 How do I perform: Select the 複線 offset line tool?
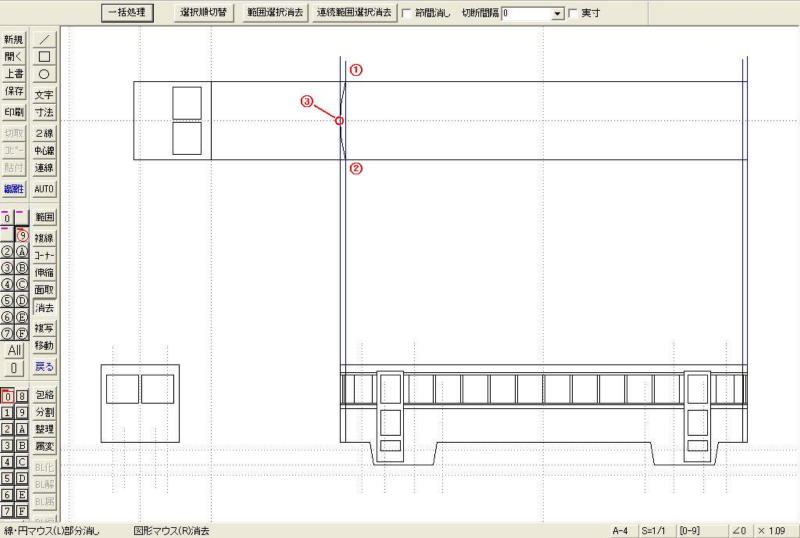tap(44, 238)
